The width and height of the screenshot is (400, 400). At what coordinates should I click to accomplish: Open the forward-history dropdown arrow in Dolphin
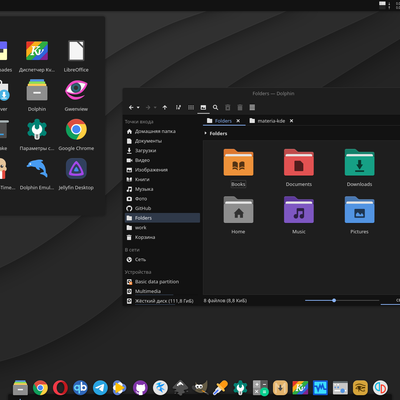(x=155, y=107)
